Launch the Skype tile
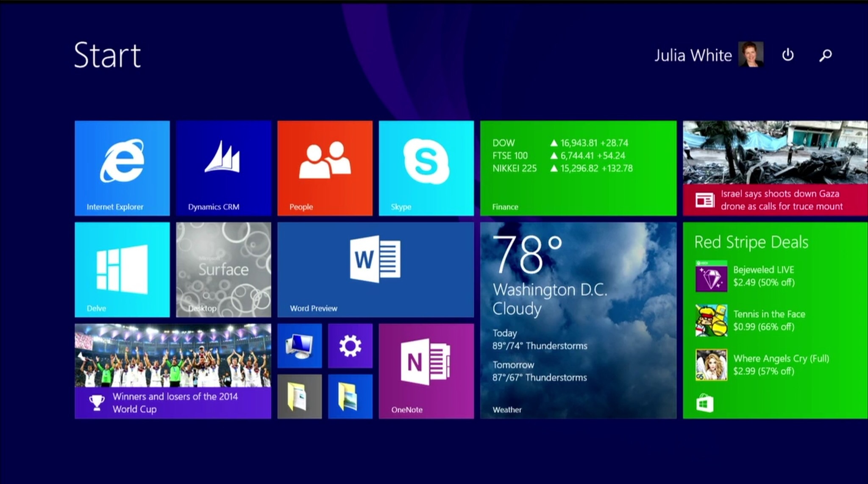Viewport: 868px width, 484px height. 426,168
